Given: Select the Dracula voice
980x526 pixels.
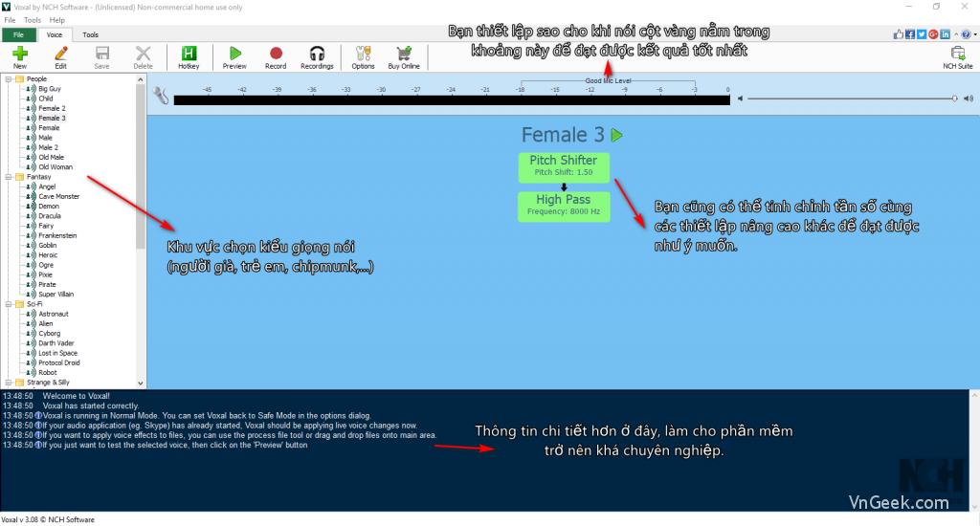Looking at the screenshot, I should pos(50,216).
